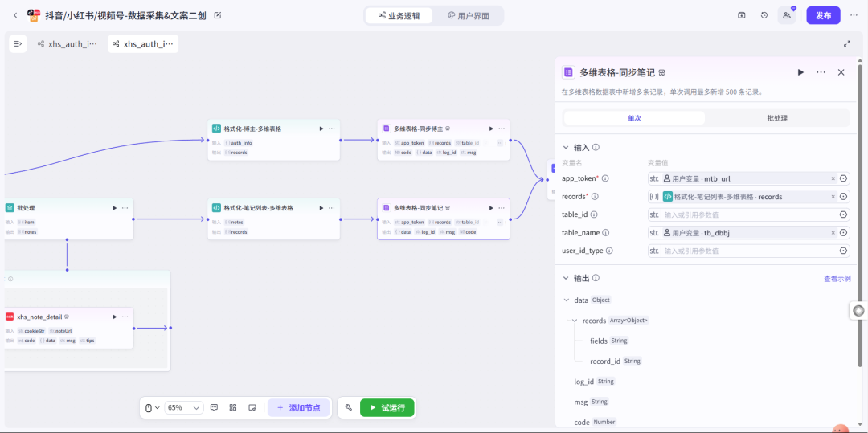Click the batch icon on the 批处理 node
This screenshot has width=868, height=433.
point(10,208)
